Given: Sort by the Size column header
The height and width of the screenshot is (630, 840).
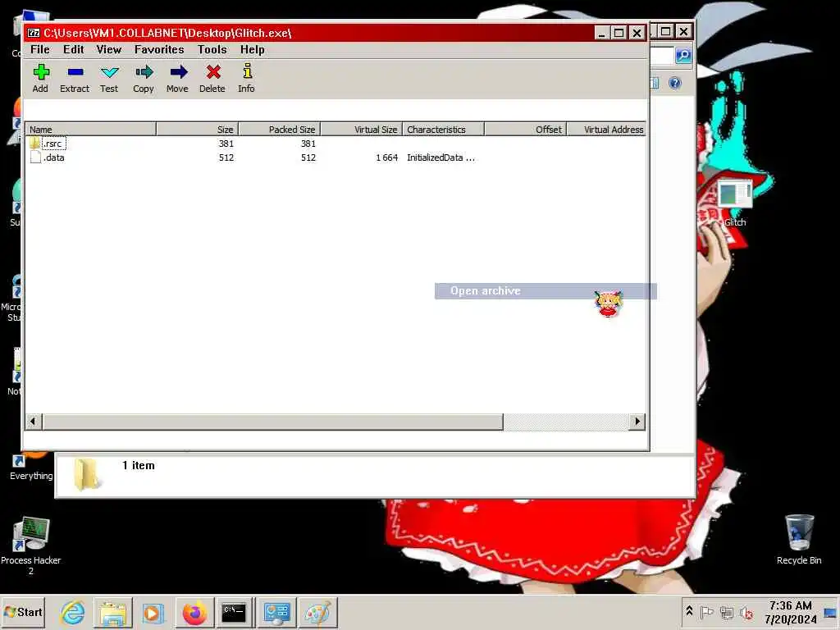Looking at the screenshot, I should point(197,129).
